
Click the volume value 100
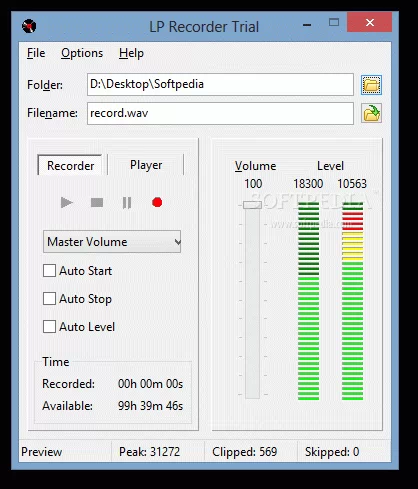pos(253,184)
